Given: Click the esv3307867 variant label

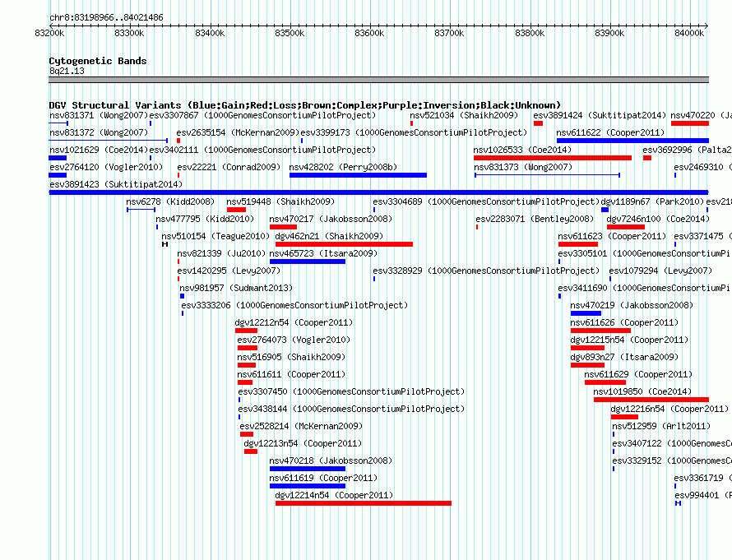Looking at the screenshot, I should click(x=262, y=115).
